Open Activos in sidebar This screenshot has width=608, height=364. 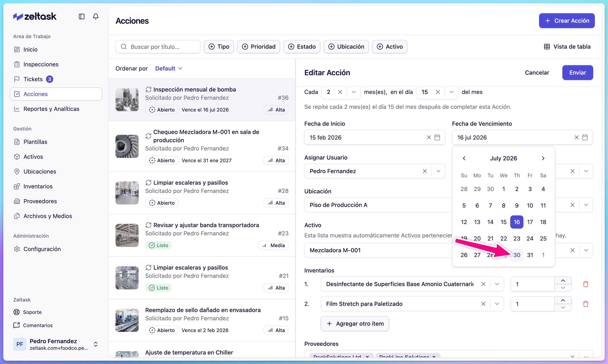(56, 157)
